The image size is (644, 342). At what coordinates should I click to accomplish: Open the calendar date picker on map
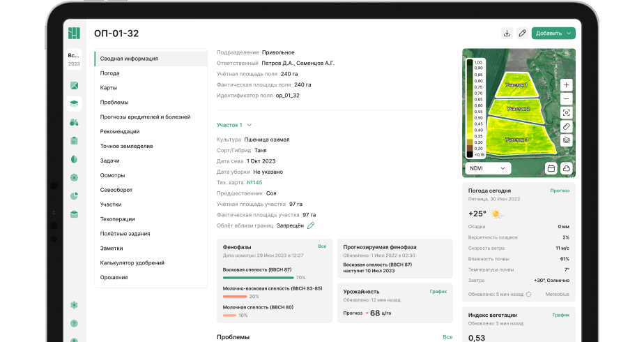pyautogui.click(x=551, y=168)
